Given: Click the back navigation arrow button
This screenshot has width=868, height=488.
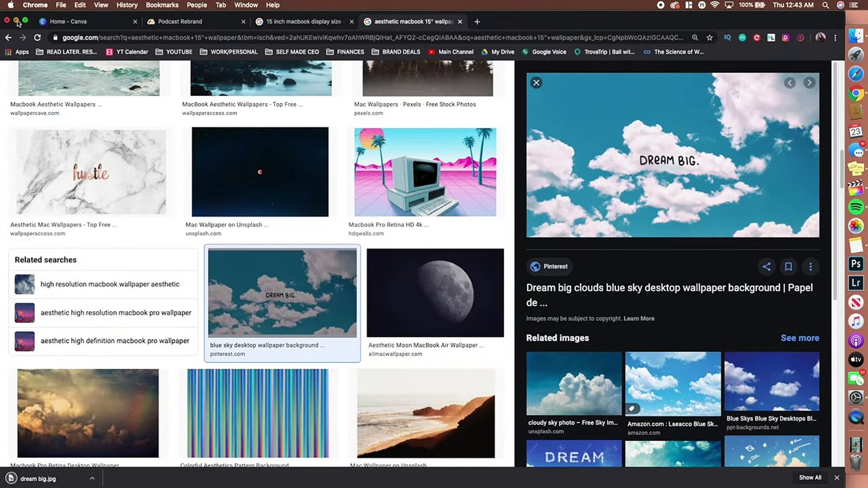Looking at the screenshot, I should point(7,38).
